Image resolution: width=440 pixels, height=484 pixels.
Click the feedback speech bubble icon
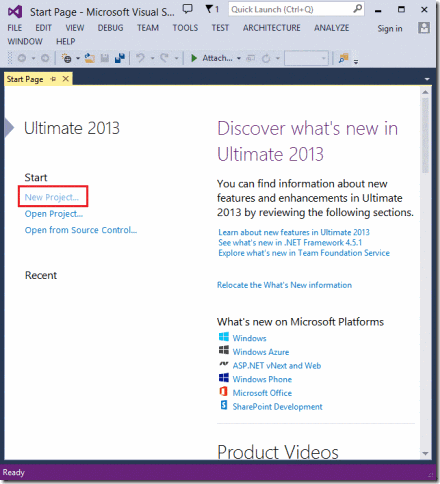[x=188, y=9]
